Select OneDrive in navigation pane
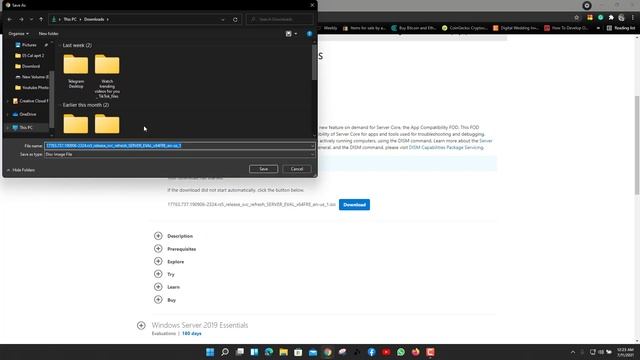The width and height of the screenshot is (640, 360). pos(27,114)
